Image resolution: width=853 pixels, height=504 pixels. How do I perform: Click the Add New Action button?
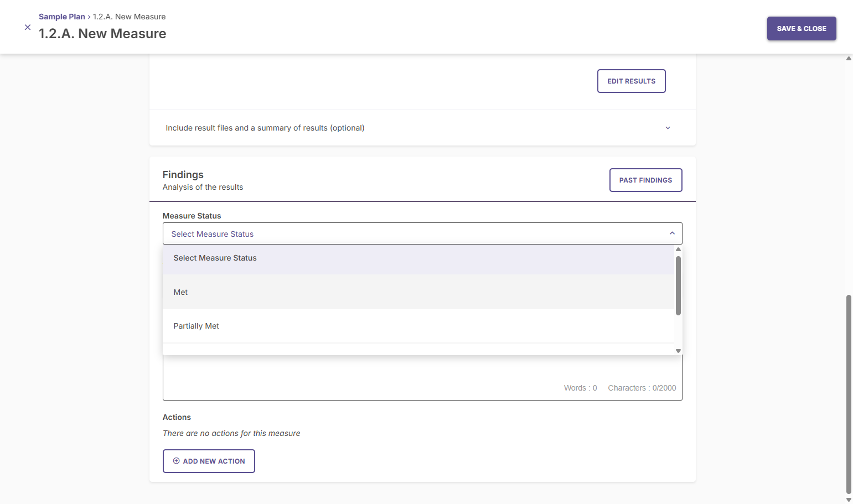(x=209, y=461)
